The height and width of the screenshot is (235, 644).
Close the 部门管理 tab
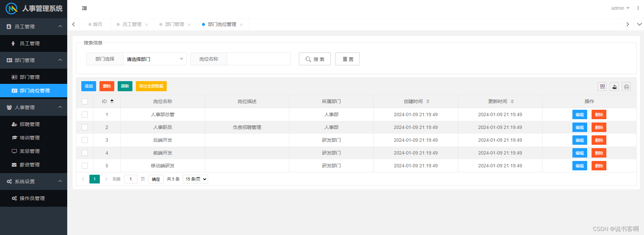click(189, 25)
